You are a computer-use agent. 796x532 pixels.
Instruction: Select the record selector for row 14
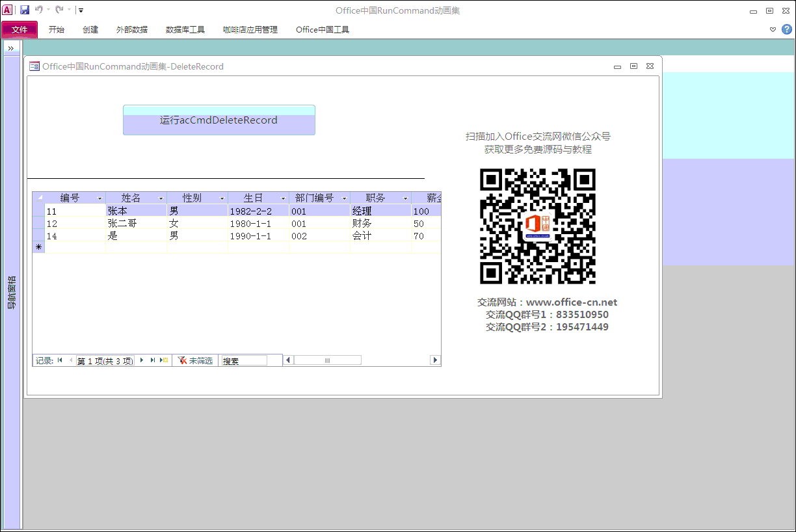38,235
